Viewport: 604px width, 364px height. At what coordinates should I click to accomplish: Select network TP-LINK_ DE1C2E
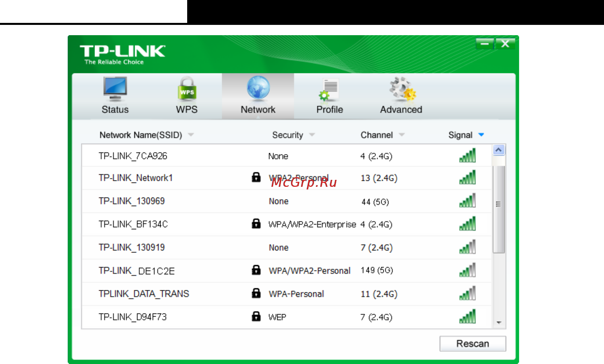[136, 271]
